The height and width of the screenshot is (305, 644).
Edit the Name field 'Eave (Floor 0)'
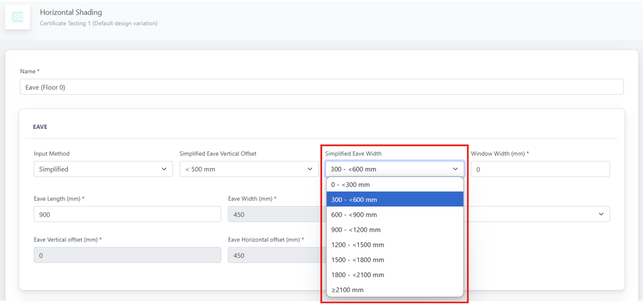[322, 87]
